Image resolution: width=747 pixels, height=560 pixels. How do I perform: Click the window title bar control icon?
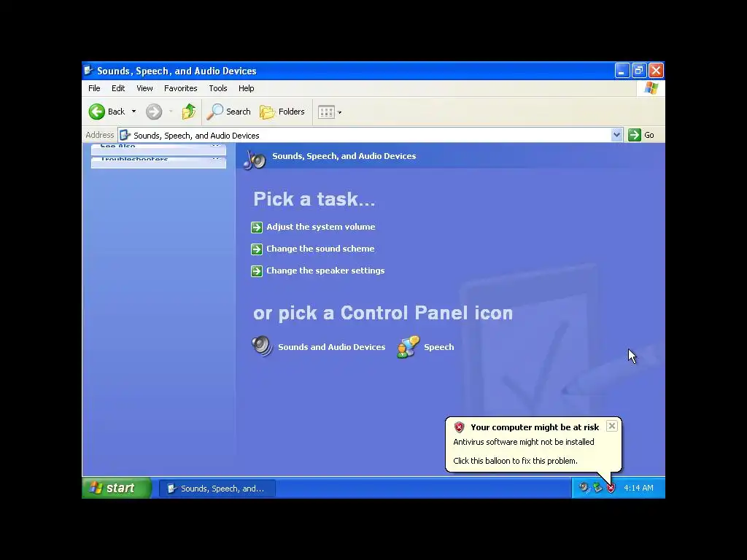(88, 71)
